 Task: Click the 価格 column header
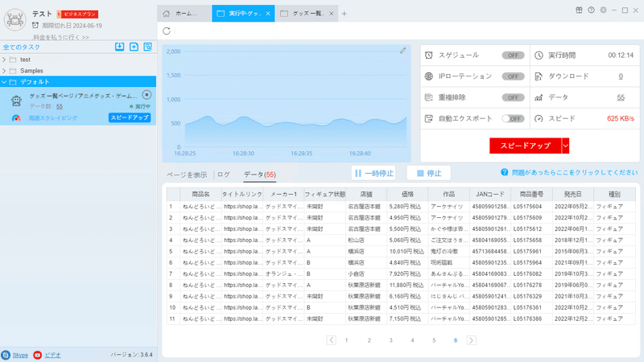point(407,194)
